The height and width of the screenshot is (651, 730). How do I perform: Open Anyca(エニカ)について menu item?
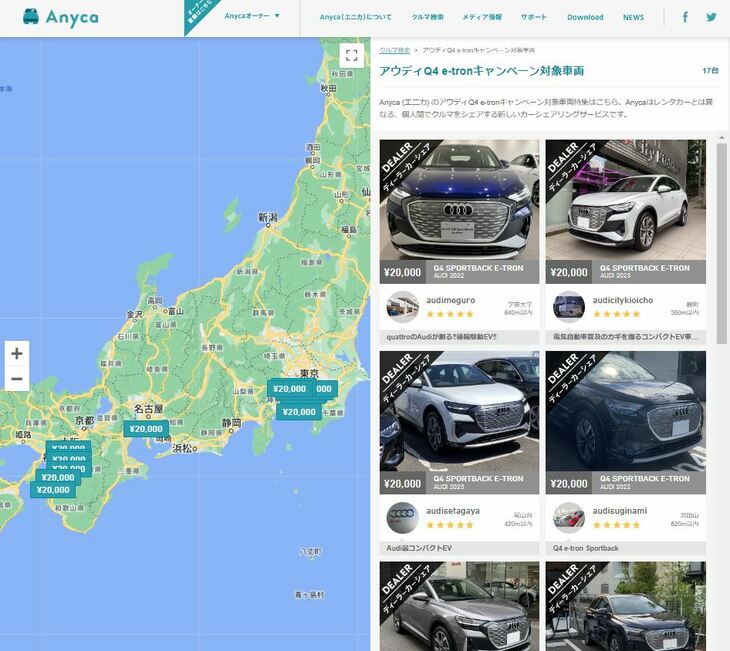[356, 17]
